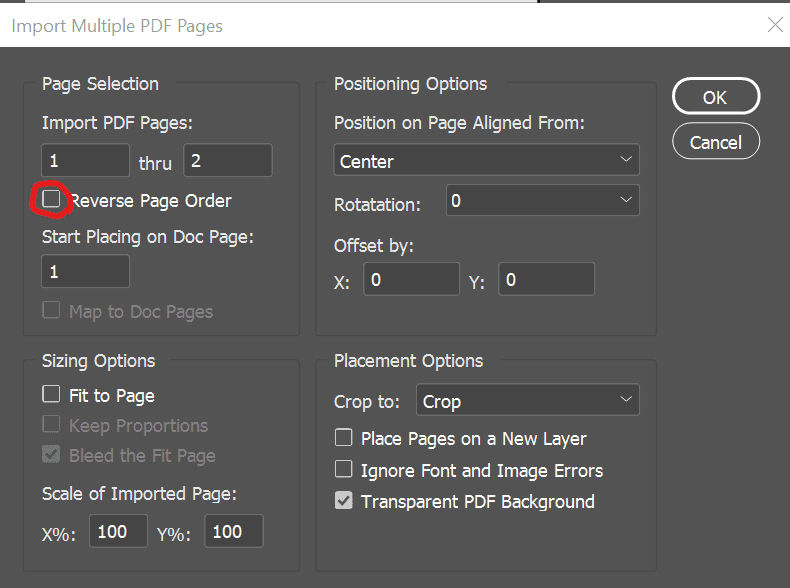This screenshot has height=588, width=790.
Task: Click the OK button
Action: tap(715, 97)
